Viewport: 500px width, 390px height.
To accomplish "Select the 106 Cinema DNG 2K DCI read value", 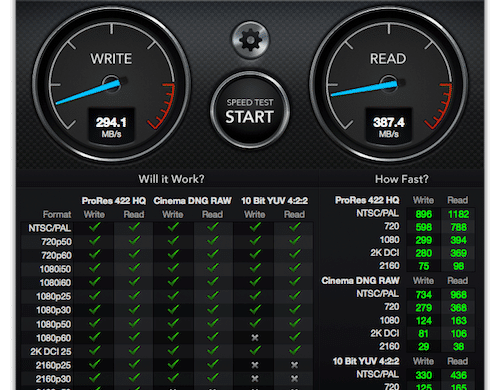I will tap(458, 334).
